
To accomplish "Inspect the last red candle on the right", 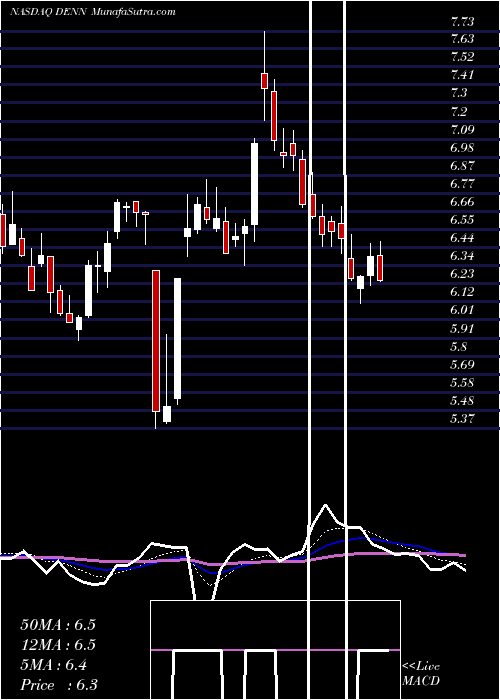I will pyautogui.click(x=380, y=266).
